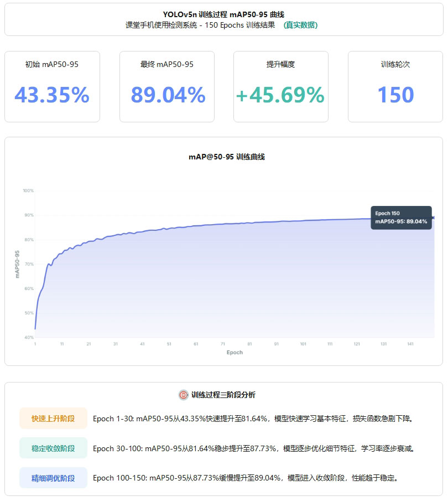This screenshot has width=448, height=501.
Task: Click the 快速上升阶段 orange badge
Action: (x=53, y=419)
